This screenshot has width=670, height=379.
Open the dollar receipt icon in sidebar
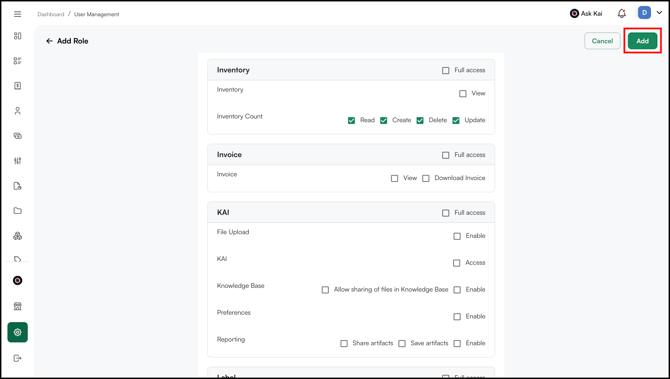(18, 86)
